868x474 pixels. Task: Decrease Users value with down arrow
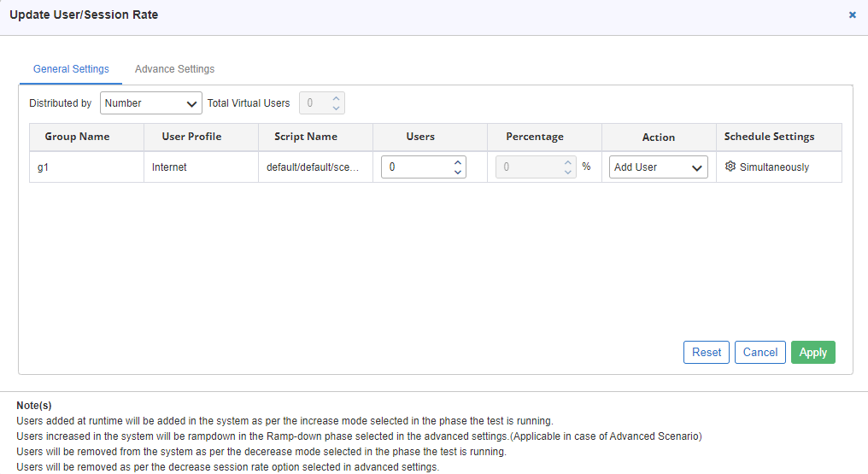click(458, 172)
